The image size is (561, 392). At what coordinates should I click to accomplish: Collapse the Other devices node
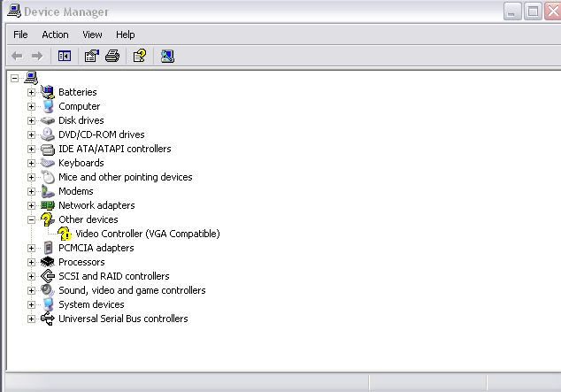pos(31,219)
